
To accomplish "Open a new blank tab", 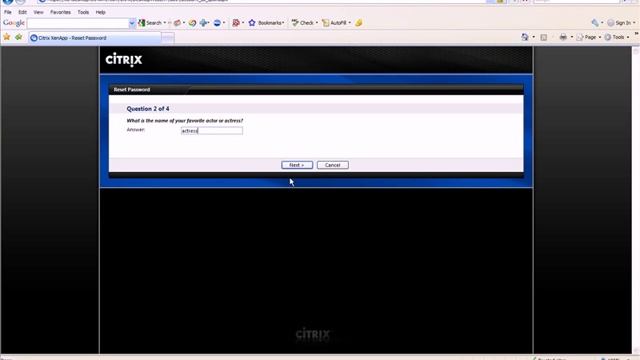I will [167, 38].
